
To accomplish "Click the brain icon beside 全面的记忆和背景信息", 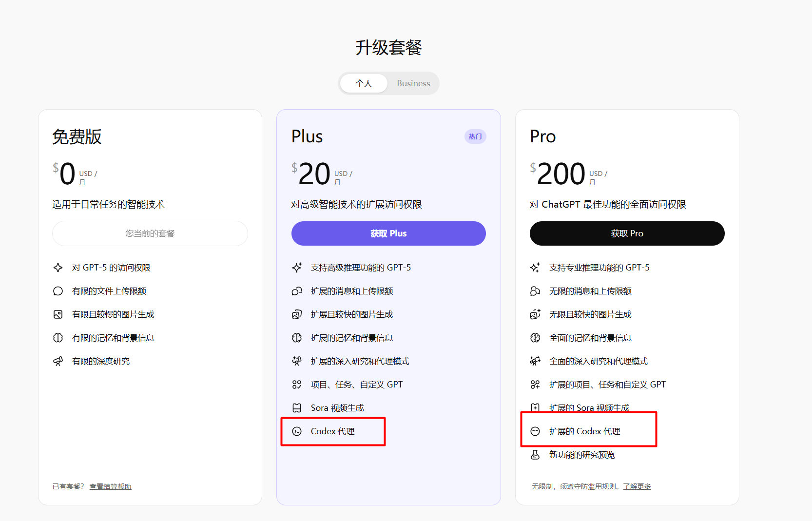I will pyautogui.click(x=535, y=338).
